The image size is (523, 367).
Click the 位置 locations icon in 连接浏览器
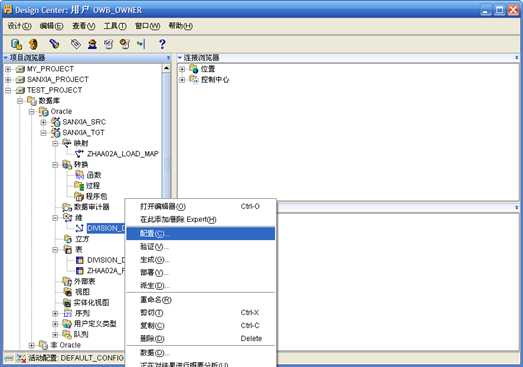pos(194,69)
